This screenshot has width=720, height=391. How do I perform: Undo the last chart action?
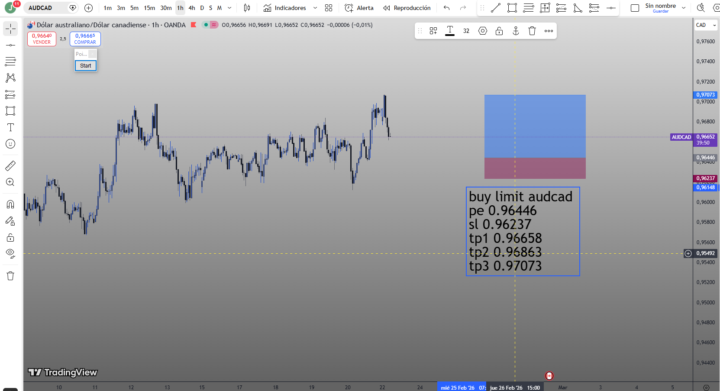[447, 8]
